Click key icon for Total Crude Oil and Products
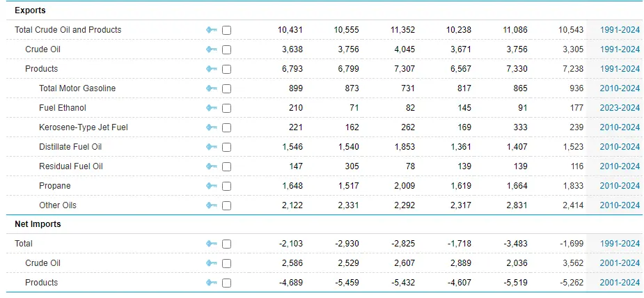644x298 pixels. [212, 30]
